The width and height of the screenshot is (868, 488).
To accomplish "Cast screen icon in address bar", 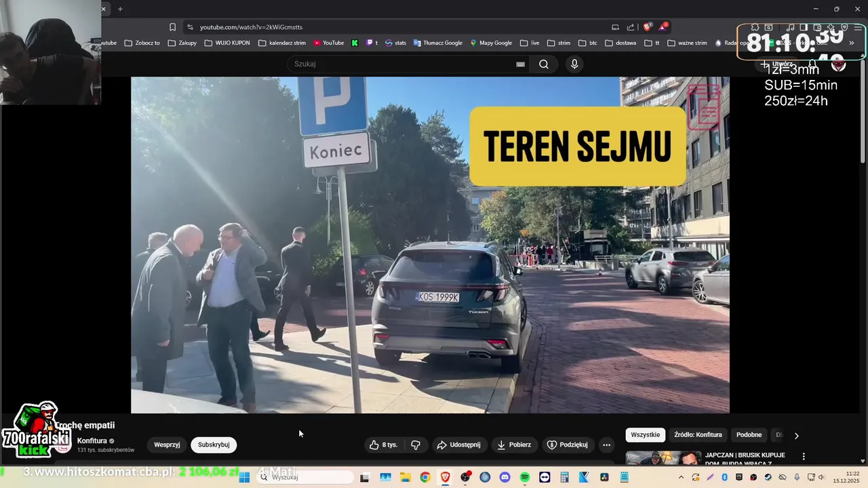I will coord(615,27).
